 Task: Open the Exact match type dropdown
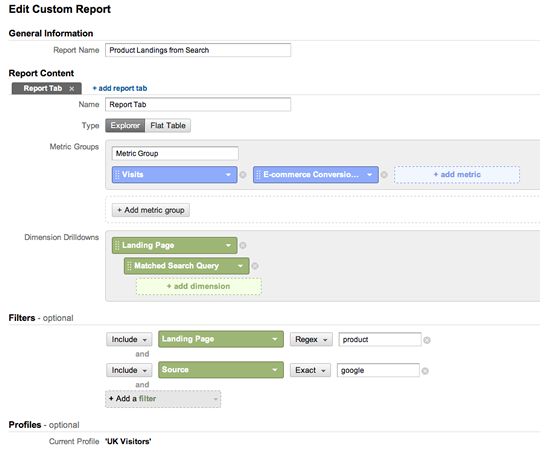click(310, 370)
